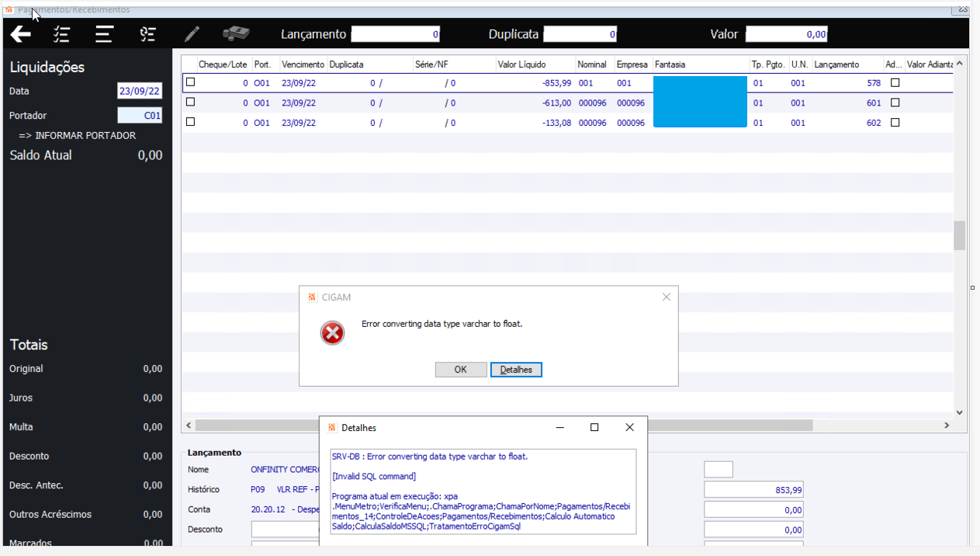This screenshot has height=556, width=980.
Task: Click the sync checklist icon in the toolbar
Action: tap(147, 34)
